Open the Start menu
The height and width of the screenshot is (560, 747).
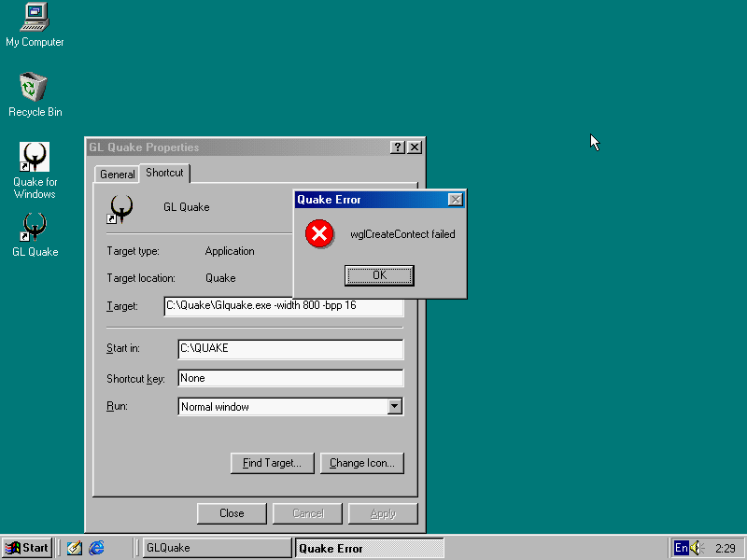(27, 548)
